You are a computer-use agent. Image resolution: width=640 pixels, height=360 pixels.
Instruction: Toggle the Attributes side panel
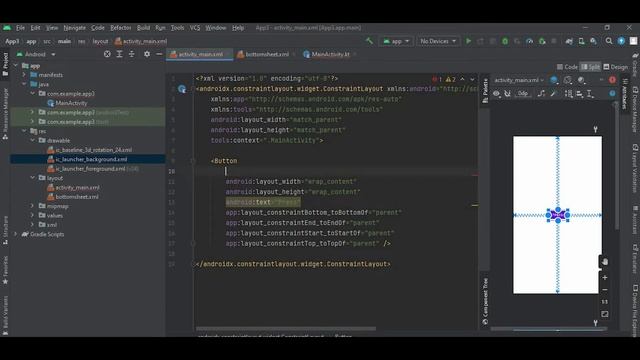point(624,94)
